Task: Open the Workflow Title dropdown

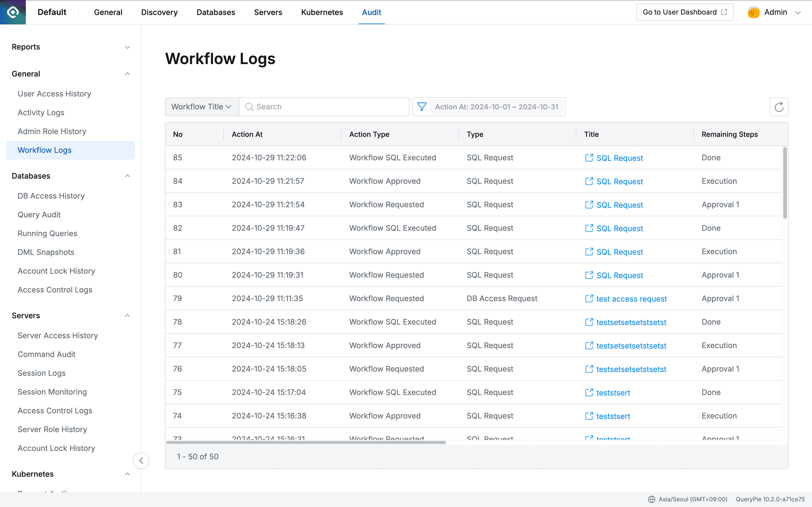Action: (x=201, y=107)
